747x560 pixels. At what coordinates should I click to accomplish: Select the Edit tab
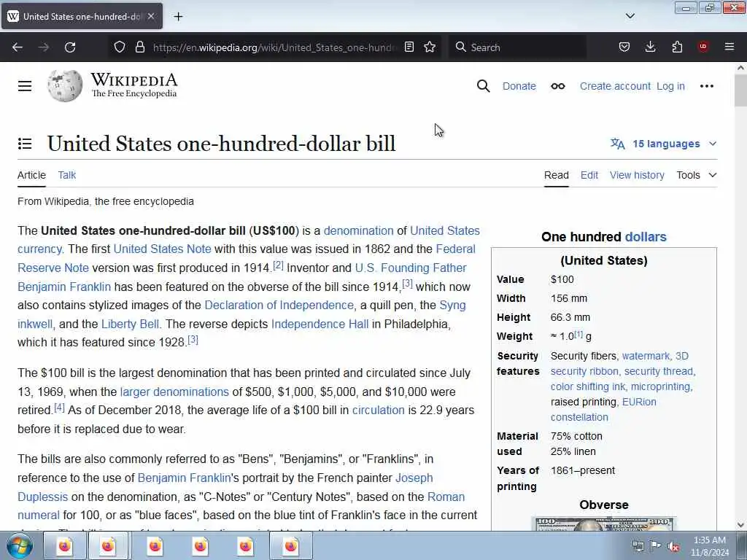tap(589, 175)
